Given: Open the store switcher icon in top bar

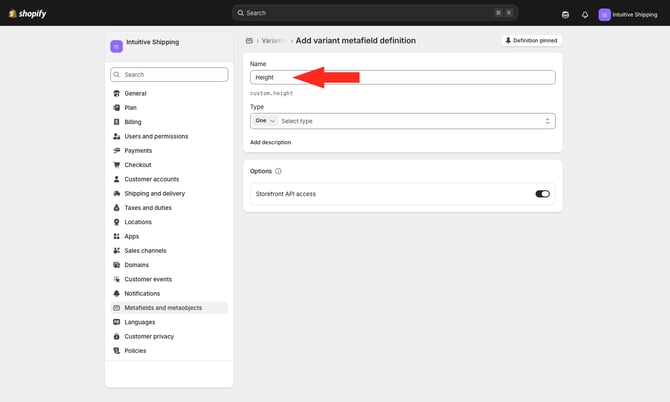Looking at the screenshot, I should click(x=565, y=15).
